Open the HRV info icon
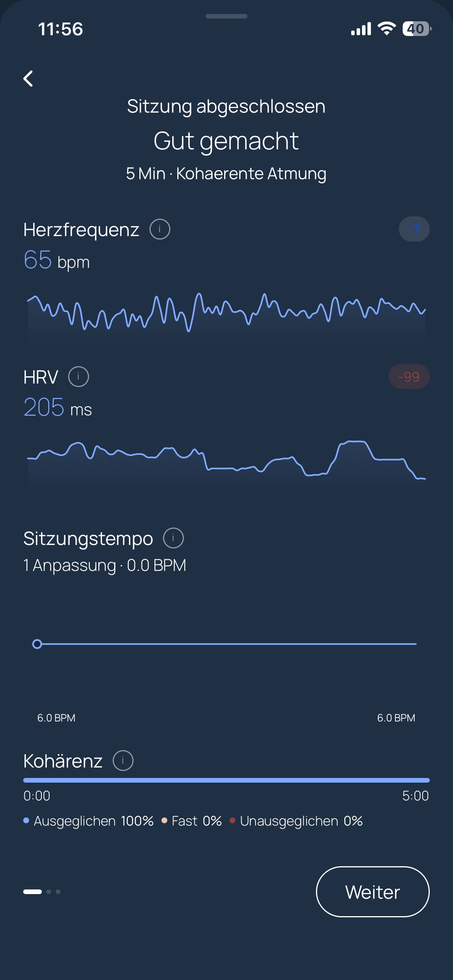Viewport: 453px width, 980px height. coord(79,377)
